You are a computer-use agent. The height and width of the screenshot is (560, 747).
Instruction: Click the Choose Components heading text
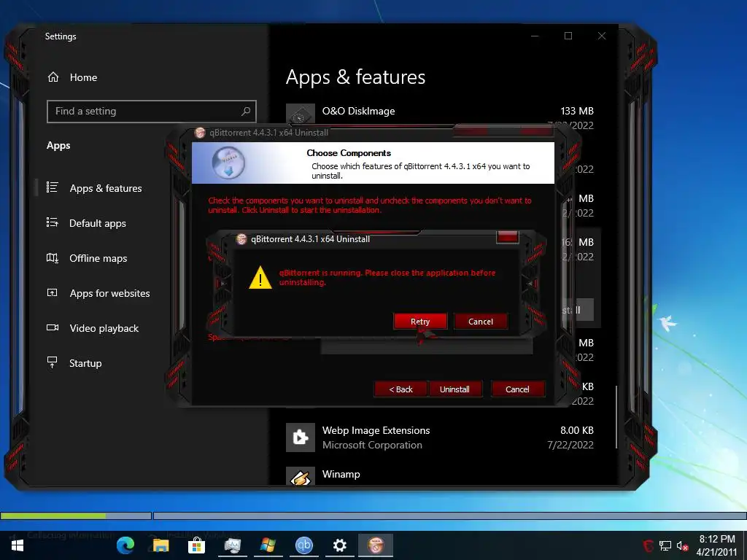click(349, 153)
